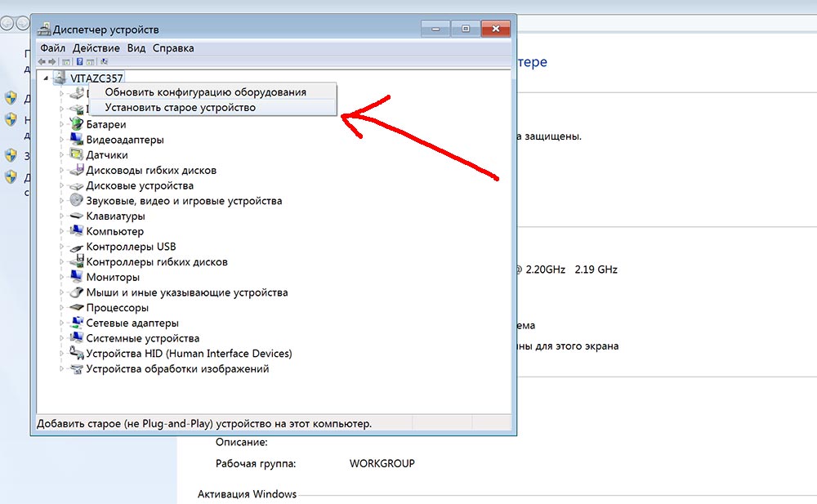Expand the Клавиатуры tree node
This screenshot has width=817, height=504.
[61, 216]
